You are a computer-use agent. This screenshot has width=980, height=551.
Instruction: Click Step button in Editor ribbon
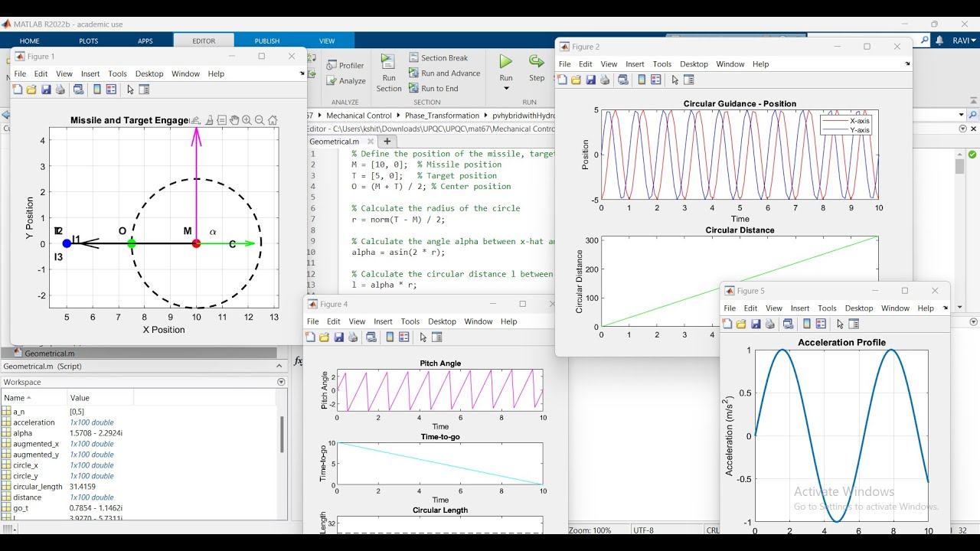[x=537, y=67]
